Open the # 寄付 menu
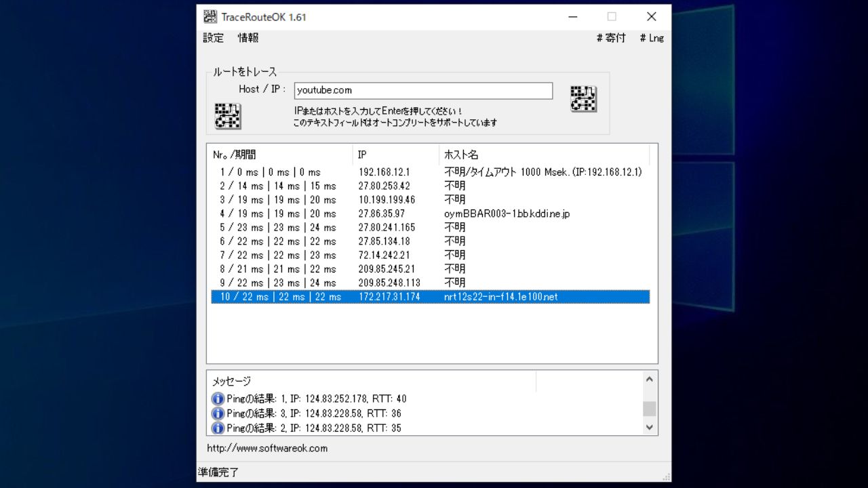 tap(611, 38)
